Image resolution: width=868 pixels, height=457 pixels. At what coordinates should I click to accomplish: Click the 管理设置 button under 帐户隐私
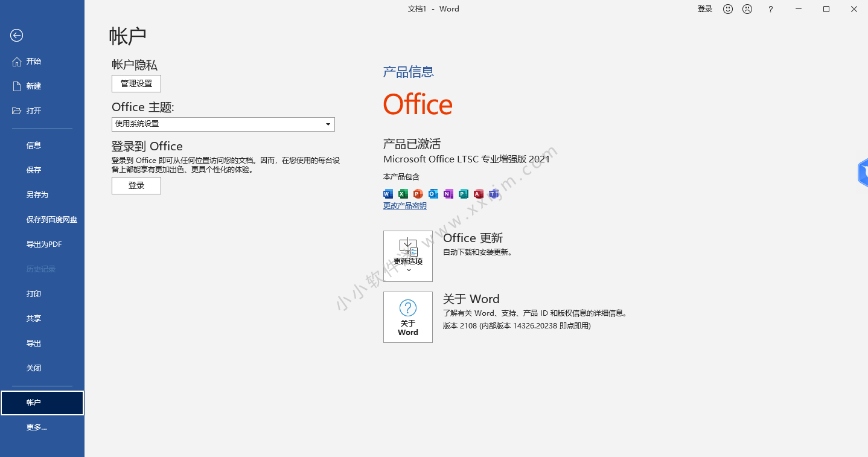coord(136,83)
